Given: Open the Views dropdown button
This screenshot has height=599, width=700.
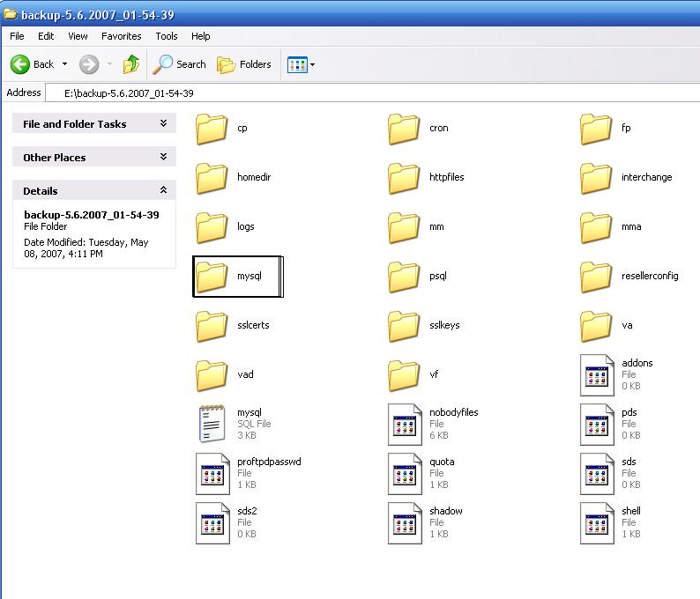Looking at the screenshot, I should [x=301, y=64].
